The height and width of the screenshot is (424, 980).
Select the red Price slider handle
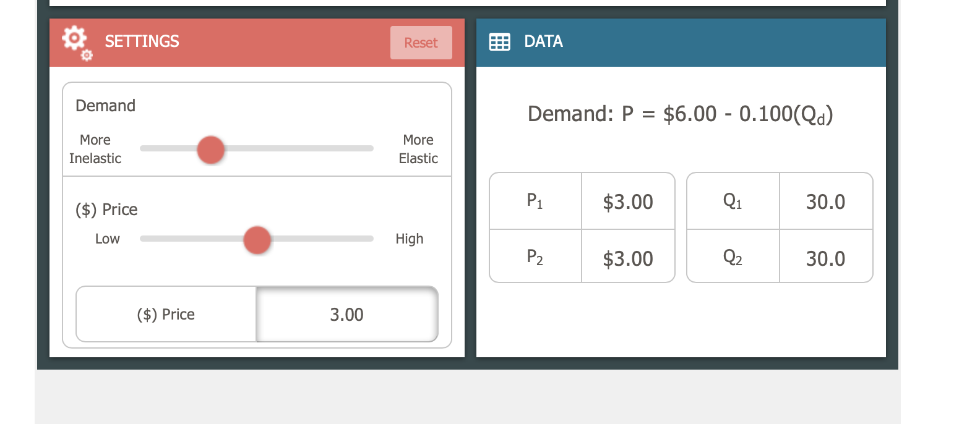pos(257,240)
